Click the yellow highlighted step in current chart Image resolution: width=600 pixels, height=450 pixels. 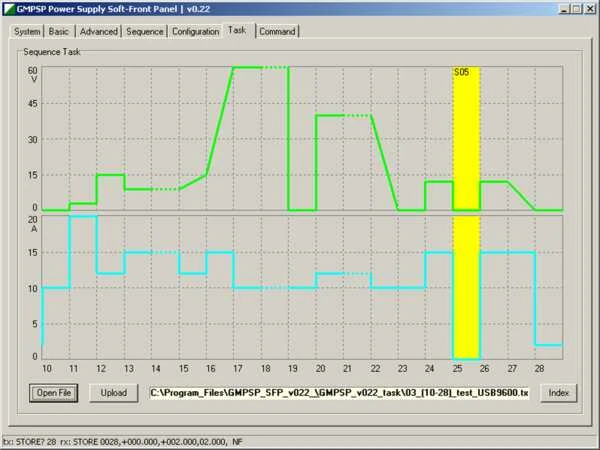pyautogui.click(x=466, y=288)
